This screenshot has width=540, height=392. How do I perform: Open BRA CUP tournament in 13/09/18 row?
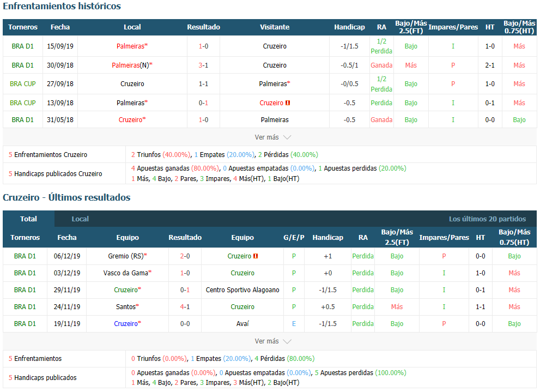(23, 102)
